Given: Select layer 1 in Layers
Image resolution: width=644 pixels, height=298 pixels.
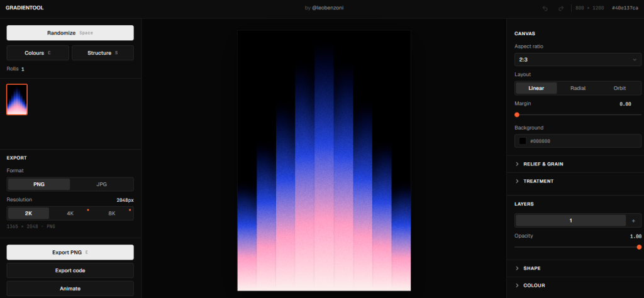Looking at the screenshot, I should coord(571,221).
